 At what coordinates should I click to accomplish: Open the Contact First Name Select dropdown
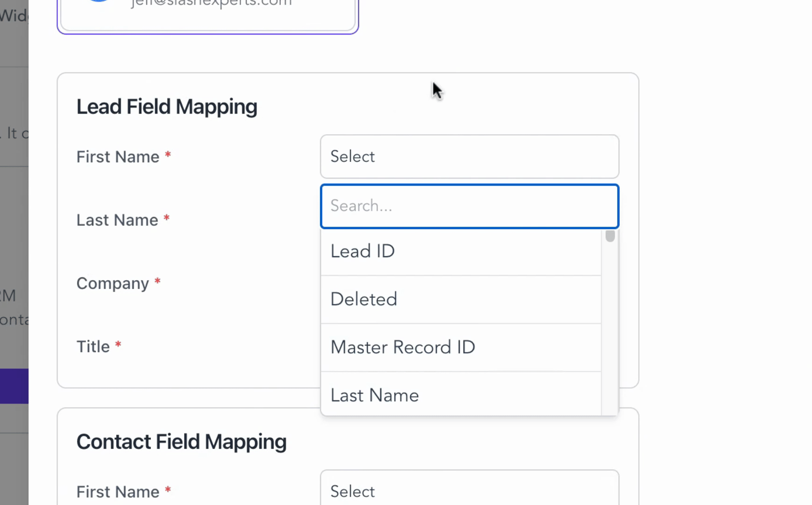tap(469, 491)
